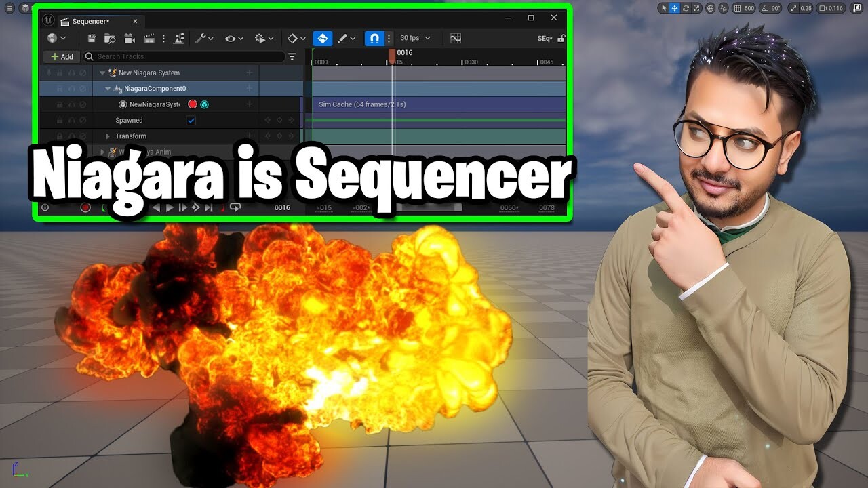
Task: Select the Sequencer* tab
Action: 92,21
